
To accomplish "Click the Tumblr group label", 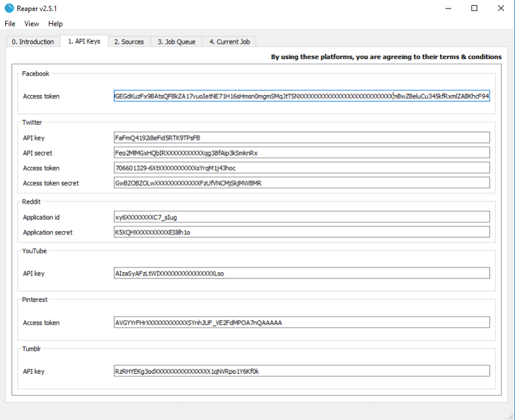I will coord(31,349).
